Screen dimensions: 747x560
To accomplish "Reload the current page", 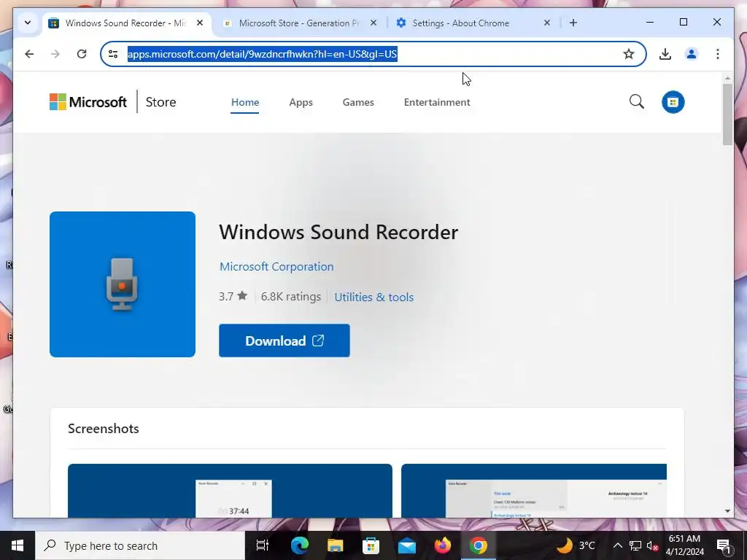I will tap(82, 54).
